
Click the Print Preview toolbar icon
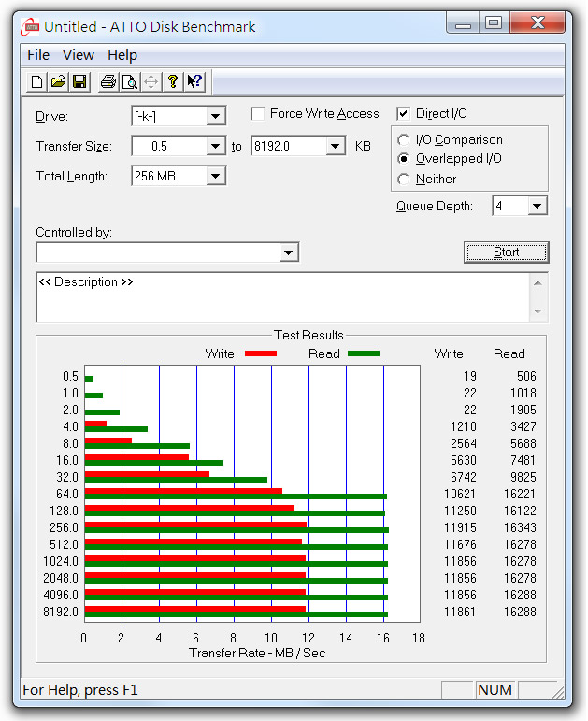[x=130, y=82]
